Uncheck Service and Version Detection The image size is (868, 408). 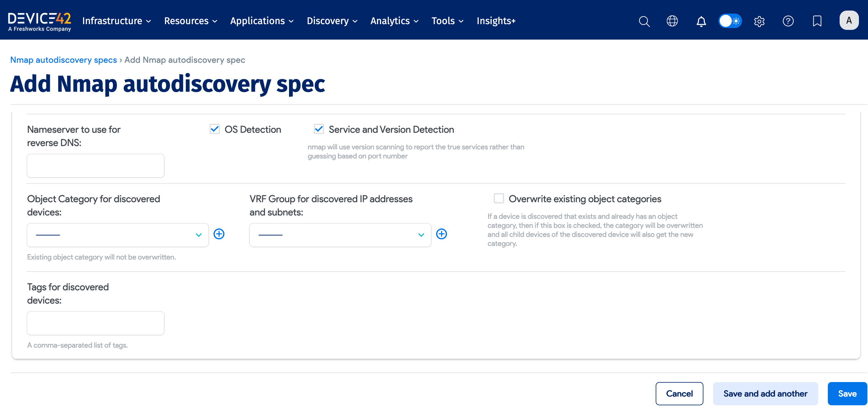(x=319, y=129)
